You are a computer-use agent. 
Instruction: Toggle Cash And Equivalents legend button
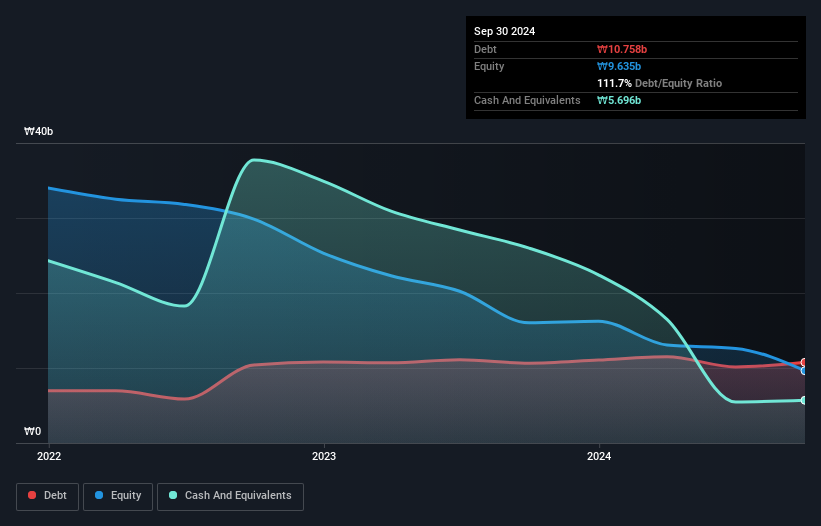pyautogui.click(x=230, y=496)
